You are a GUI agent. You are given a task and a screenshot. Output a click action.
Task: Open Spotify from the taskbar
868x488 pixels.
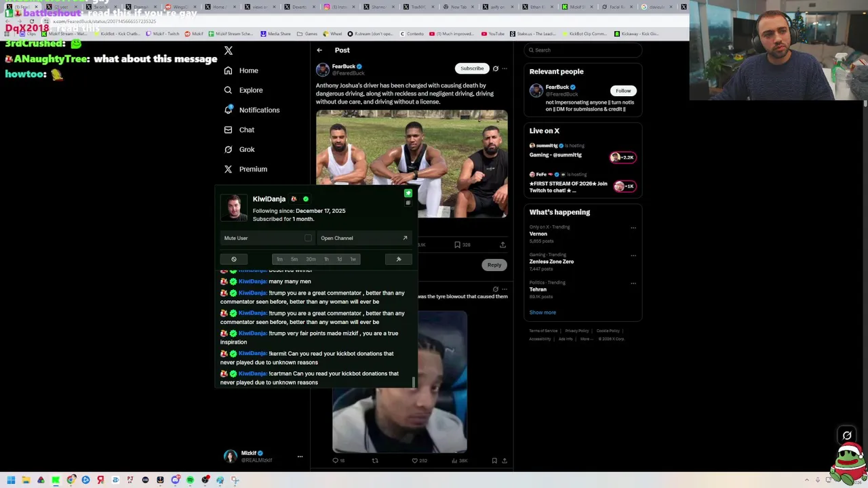[x=190, y=480]
